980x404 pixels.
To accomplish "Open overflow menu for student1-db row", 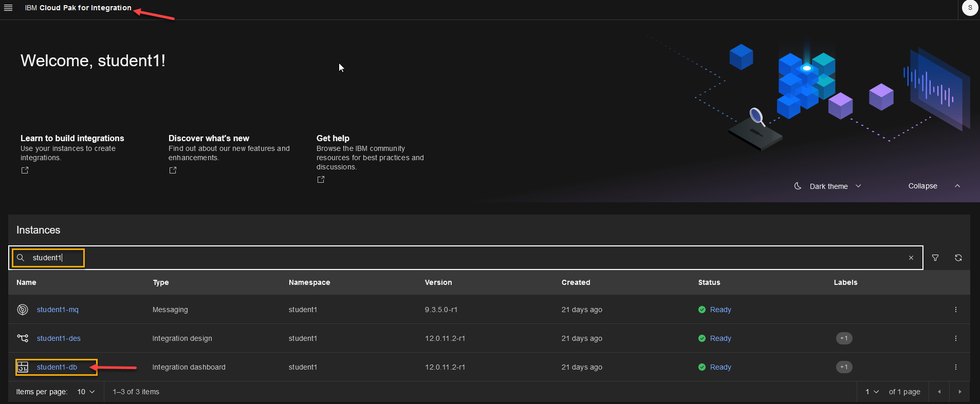I will (956, 367).
